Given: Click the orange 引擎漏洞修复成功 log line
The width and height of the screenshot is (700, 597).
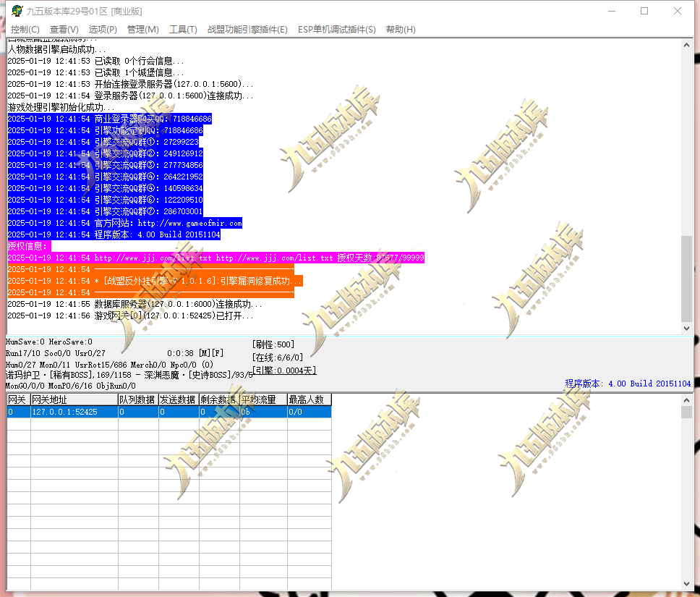Looking at the screenshot, I should [155, 281].
